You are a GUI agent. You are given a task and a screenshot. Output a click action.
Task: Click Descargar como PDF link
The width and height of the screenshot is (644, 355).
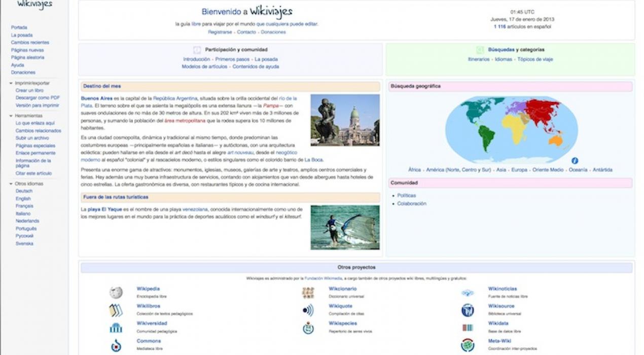pyautogui.click(x=38, y=97)
